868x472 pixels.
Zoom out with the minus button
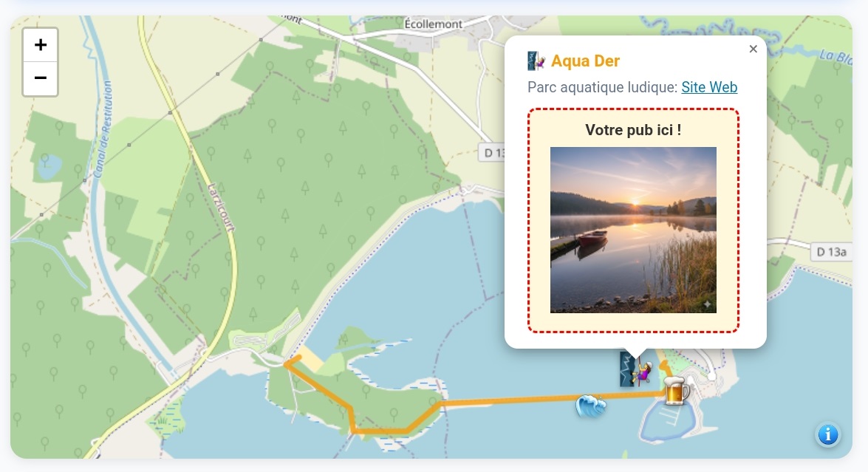(41, 78)
